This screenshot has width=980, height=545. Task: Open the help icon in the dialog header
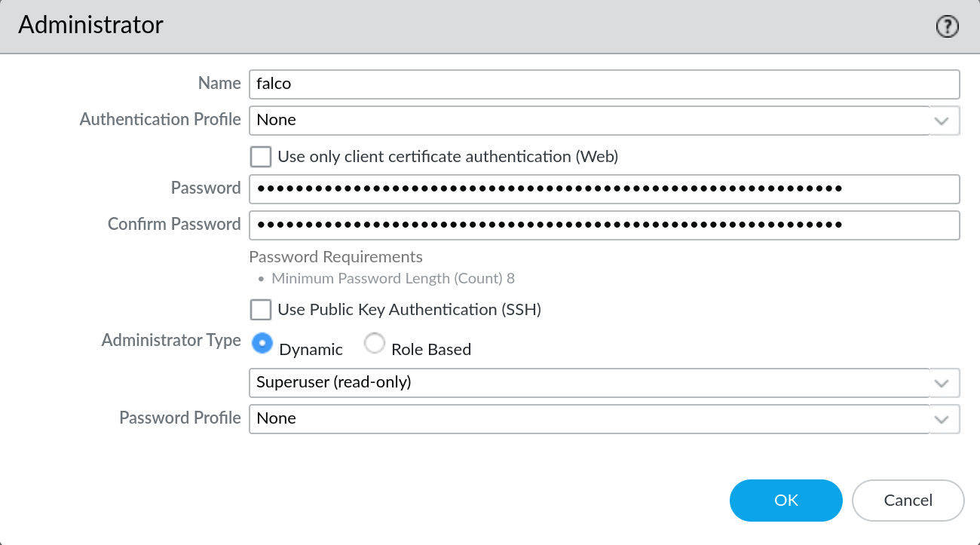click(x=947, y=26)
